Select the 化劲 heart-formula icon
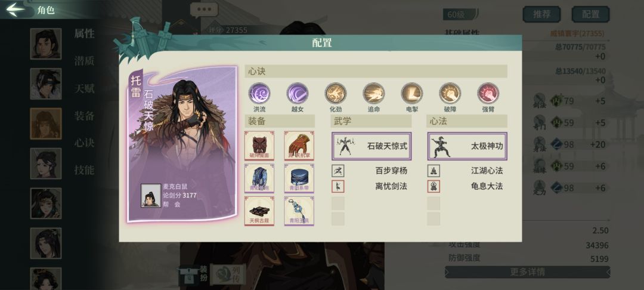 tap(336, 93)
